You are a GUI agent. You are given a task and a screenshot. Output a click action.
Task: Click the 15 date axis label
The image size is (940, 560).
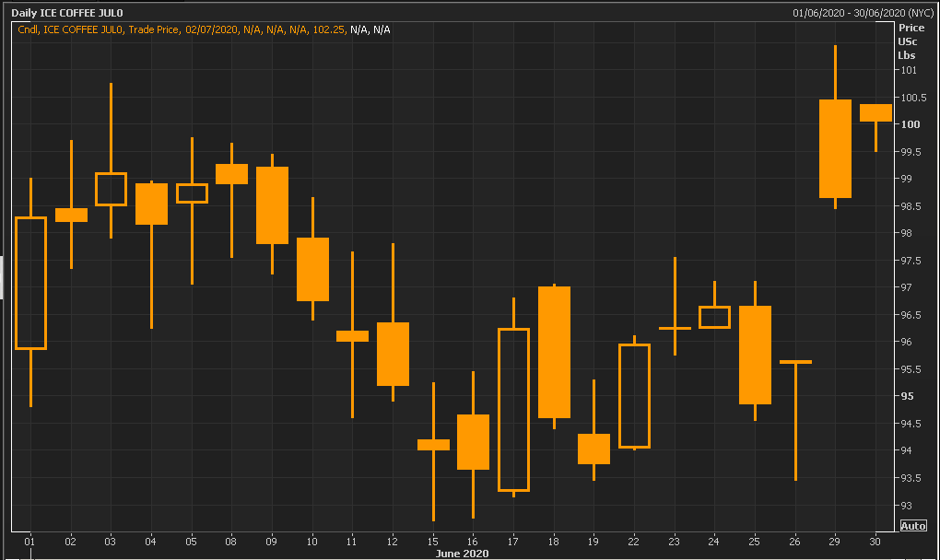click(432, 542)
